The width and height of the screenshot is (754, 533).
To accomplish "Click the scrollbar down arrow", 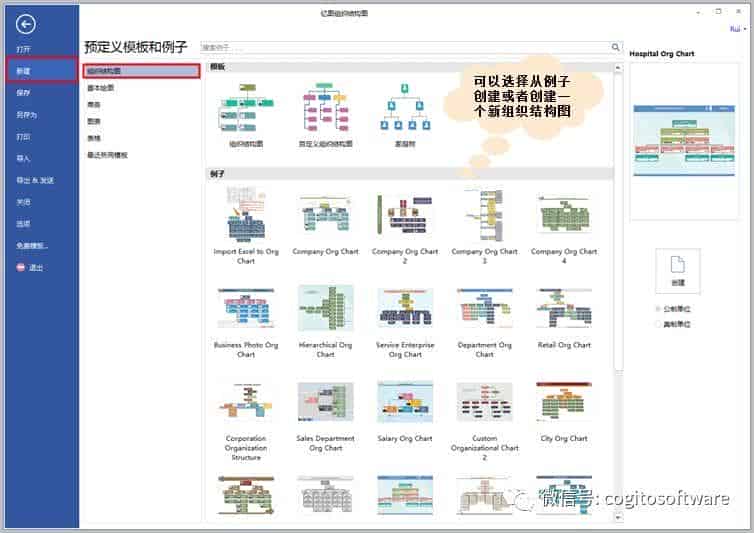I will (618, 517).
